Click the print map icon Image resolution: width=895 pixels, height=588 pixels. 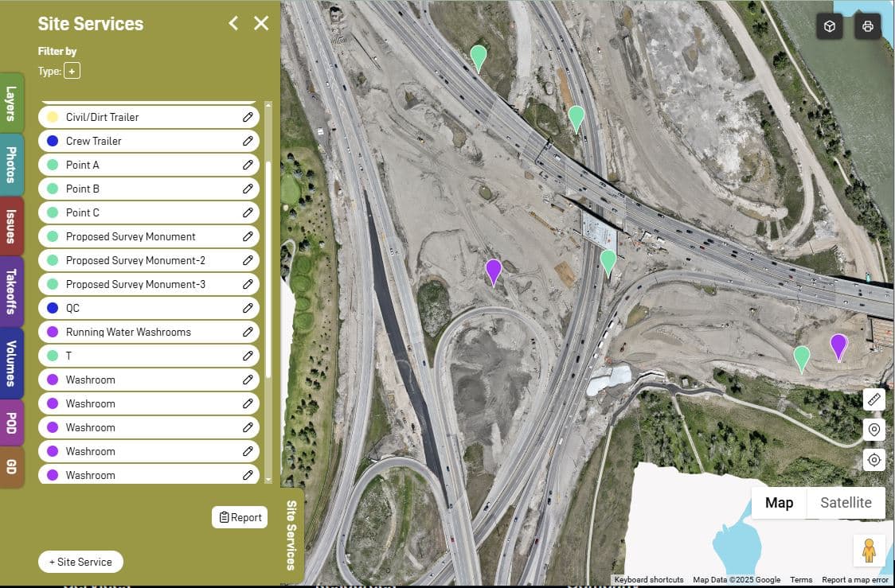click(x=868, y=26)
